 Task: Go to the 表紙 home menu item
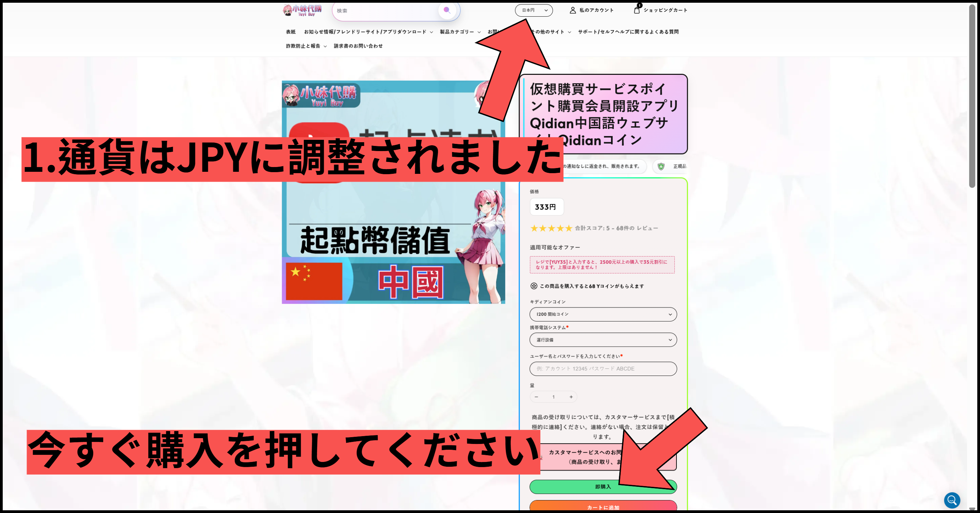tap(291, 32)
